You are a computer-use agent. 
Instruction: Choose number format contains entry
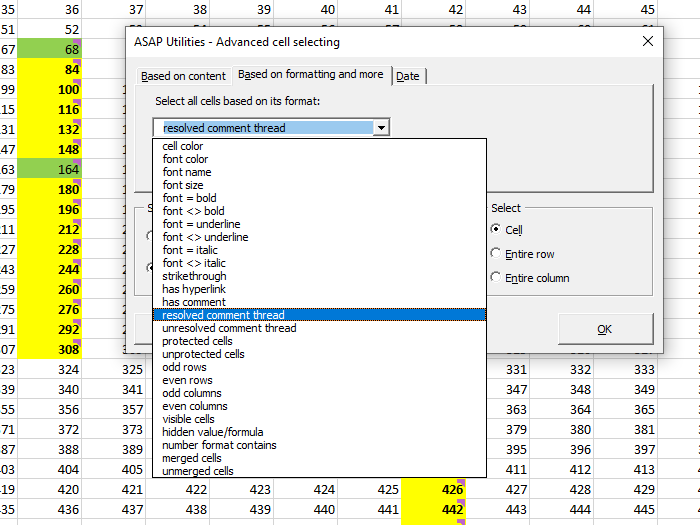point(319,445)
